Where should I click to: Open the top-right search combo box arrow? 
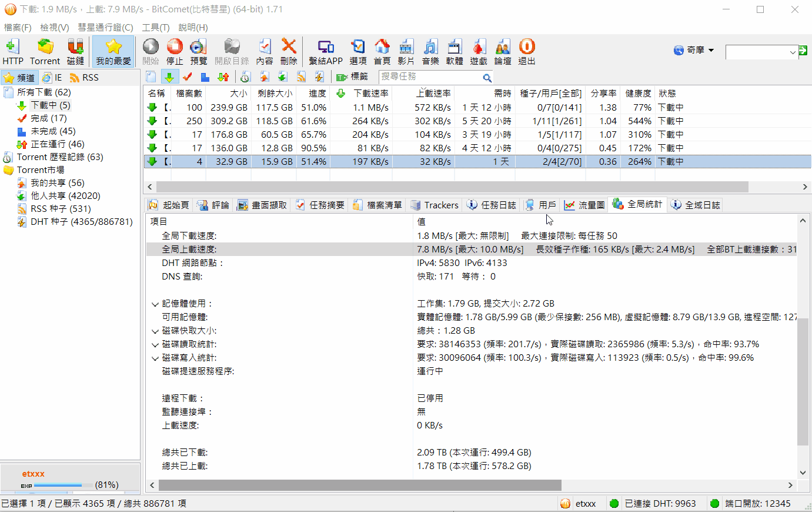pyautogui.click(x=793, y=52)
